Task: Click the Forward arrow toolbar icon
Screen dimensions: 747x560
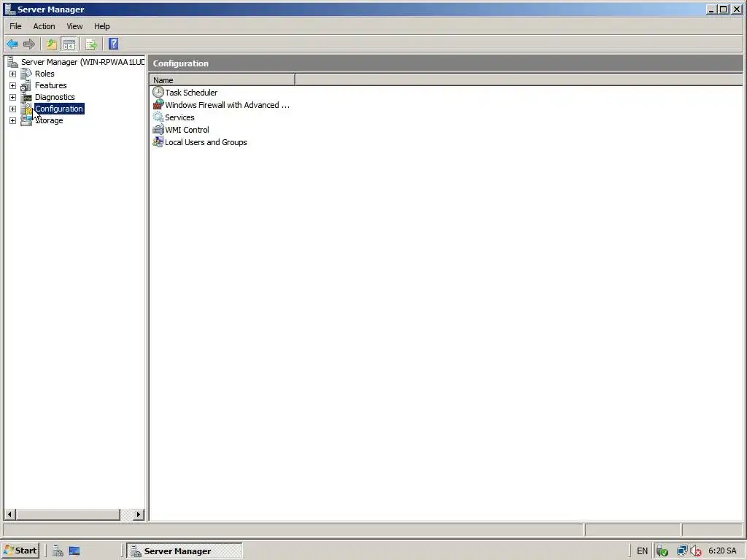Action: point(29,44)
